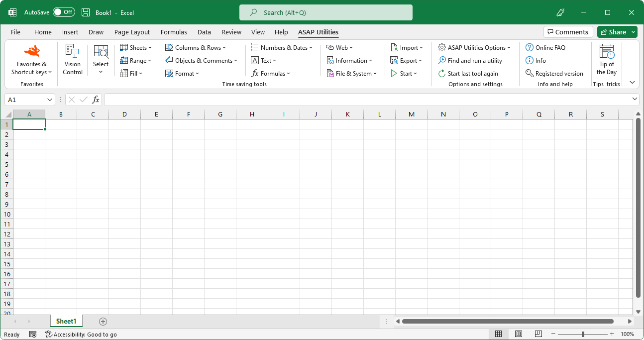Switch to Normal view in status bar
The image size is (644, 340).
499,334
